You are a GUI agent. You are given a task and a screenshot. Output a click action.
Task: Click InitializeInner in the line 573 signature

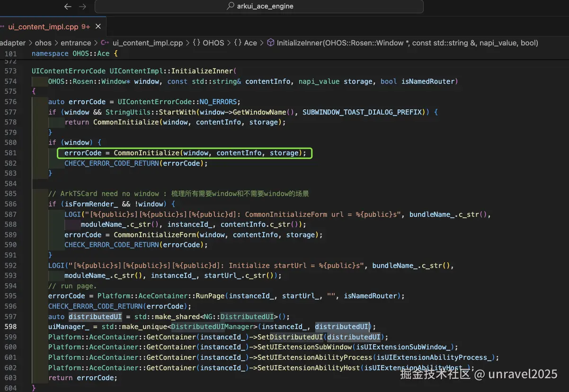202,71
